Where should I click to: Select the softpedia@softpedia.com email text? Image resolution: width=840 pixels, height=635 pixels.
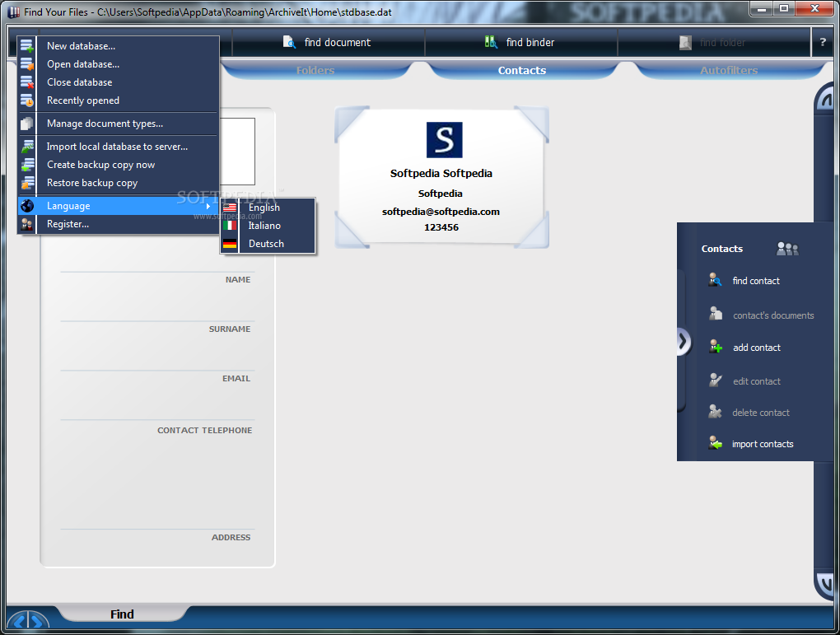point(441,212)
